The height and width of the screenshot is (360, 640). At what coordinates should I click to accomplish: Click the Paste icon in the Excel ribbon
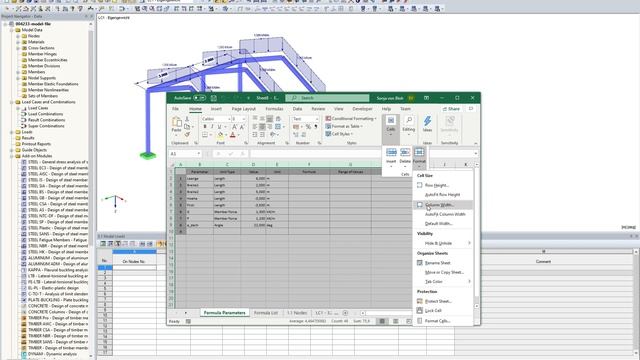(176, 122)
